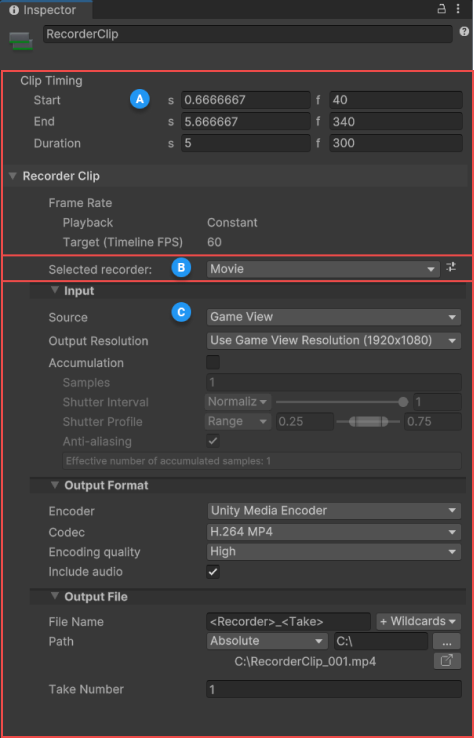The image size is (474, 738).
Task: Open the Inspector three-dot options menu
Action: (x=458, y=9)
